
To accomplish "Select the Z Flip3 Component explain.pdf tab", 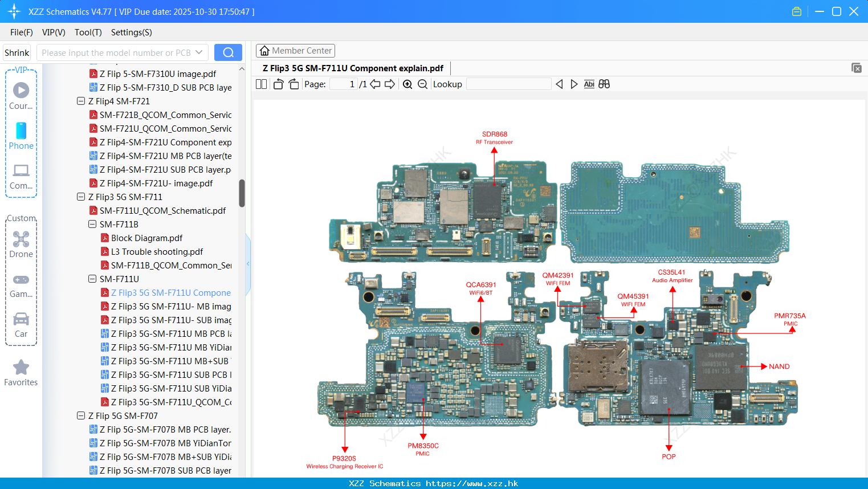I will pos(353,68).
